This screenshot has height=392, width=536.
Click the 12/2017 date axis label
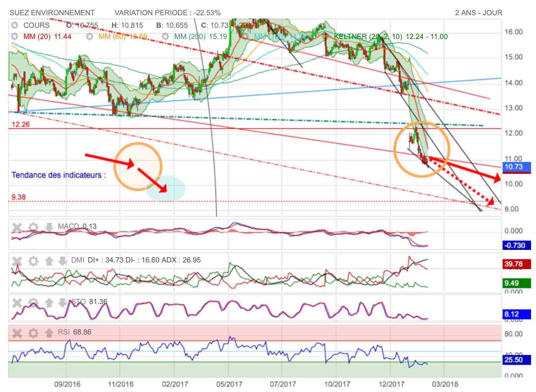tap(392, 384)
